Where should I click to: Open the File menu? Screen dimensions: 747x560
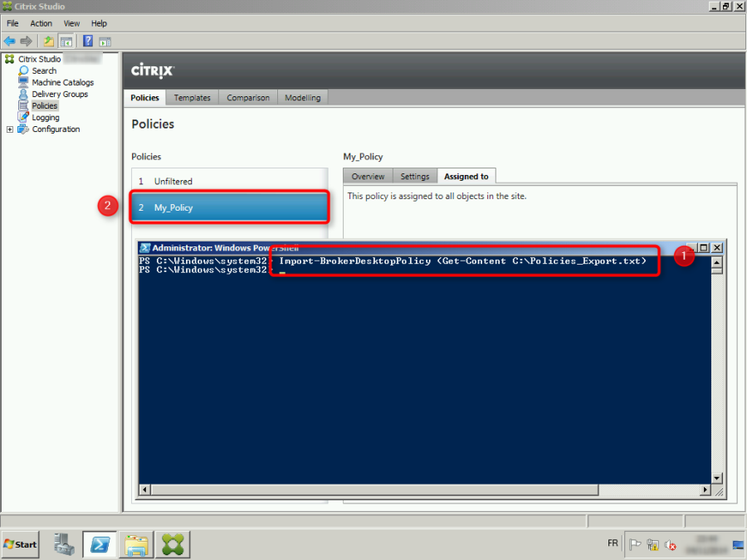point(12,23)
